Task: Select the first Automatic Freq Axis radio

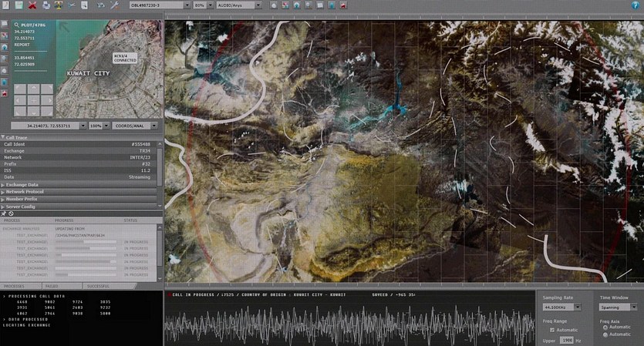Action: click(x=605, y=328)
